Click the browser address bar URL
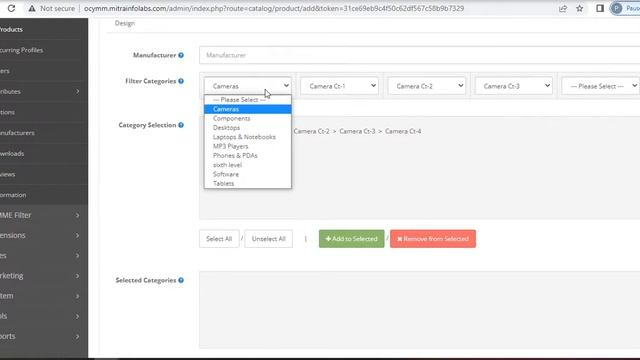The width and height of the screenshot is (640, 360). [273, 8]
